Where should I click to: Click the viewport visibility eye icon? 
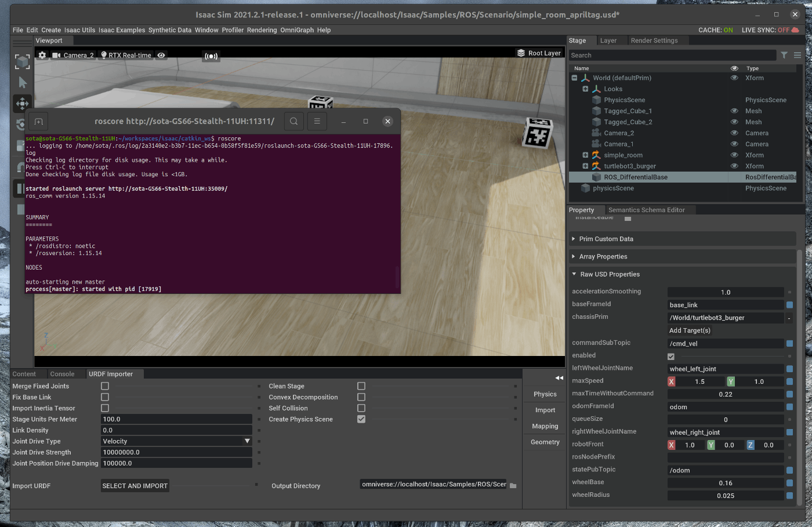pyautogui.click(x=161, y=55)
